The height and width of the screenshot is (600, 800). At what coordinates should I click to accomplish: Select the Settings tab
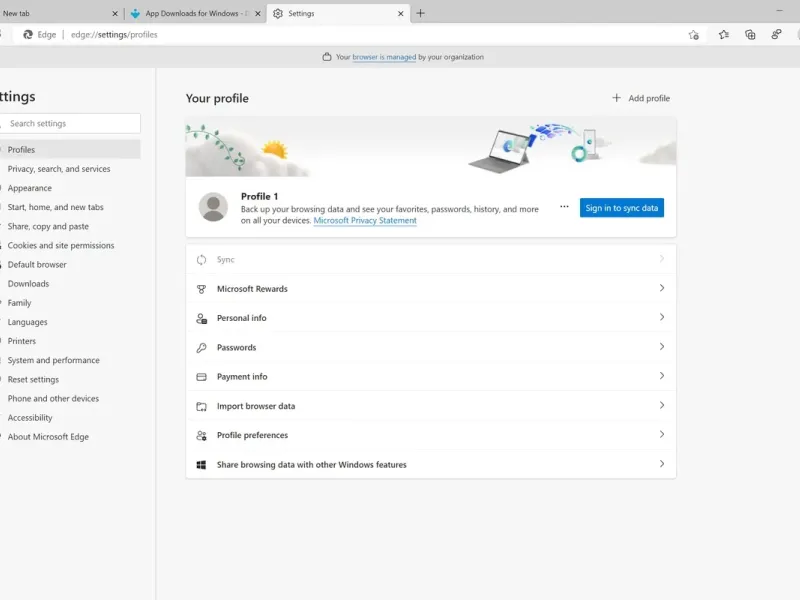338,14
